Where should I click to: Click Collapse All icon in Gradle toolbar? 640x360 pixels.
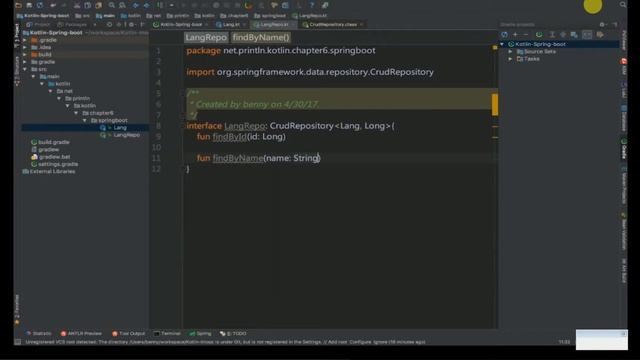tap(563, 35)
